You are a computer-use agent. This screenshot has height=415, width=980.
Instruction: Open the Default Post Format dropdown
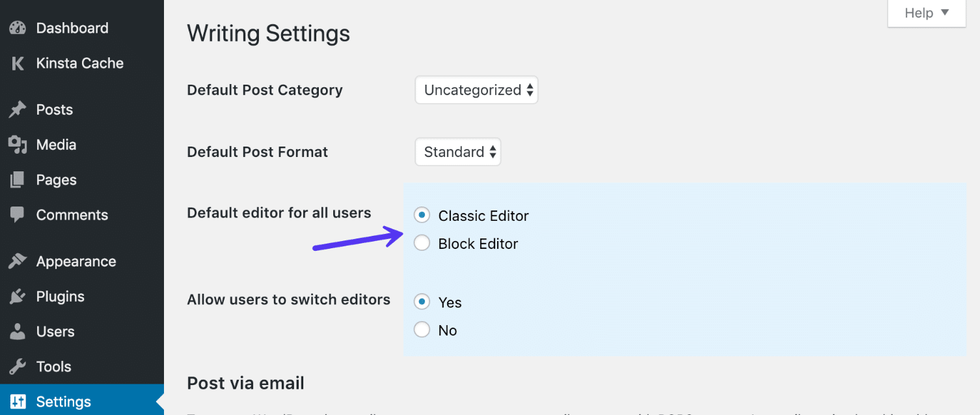click(457, 151)
